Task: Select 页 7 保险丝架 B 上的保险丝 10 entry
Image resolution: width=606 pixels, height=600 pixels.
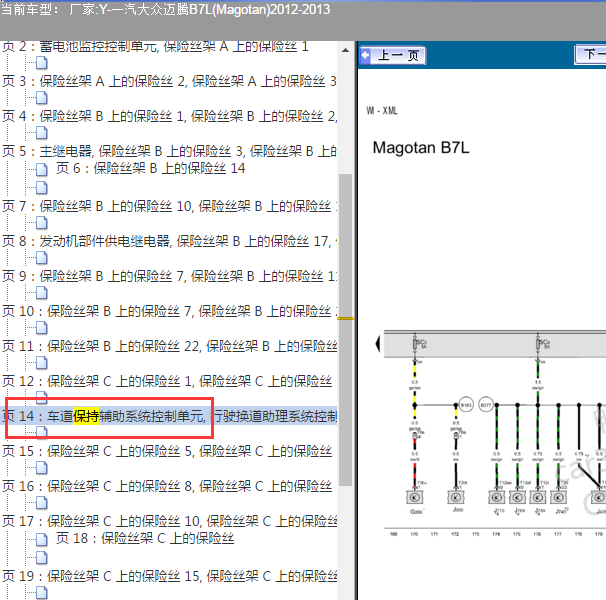Action: pos(169,206)
